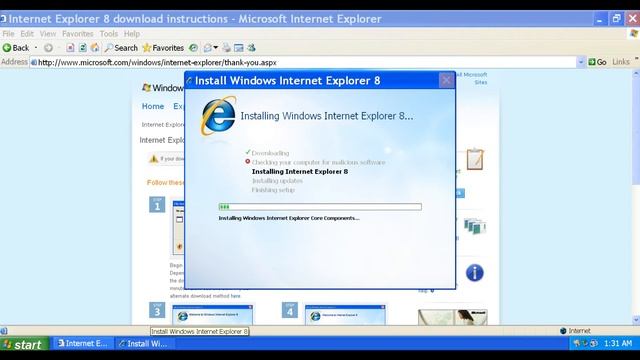This screenshot has width=640, height=360.
Task: Expand the address bar dropdown arrow
Action: pos(580,62)
